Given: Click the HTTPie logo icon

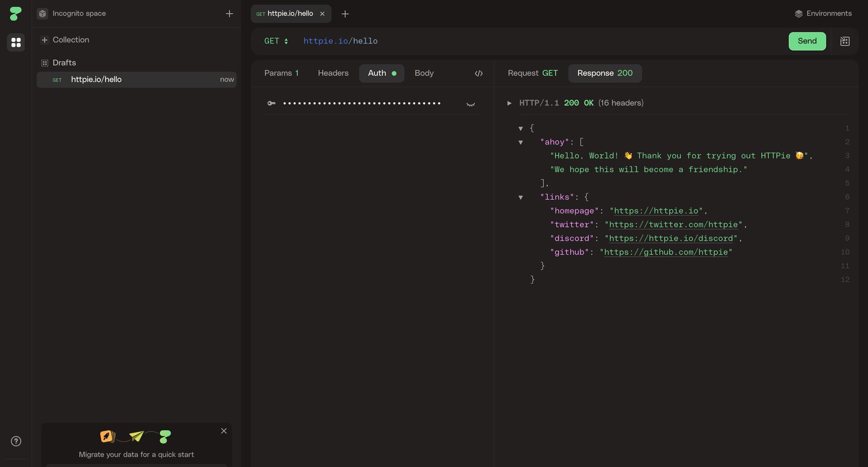Looking at the screenshot, I should tap(15, 14).
